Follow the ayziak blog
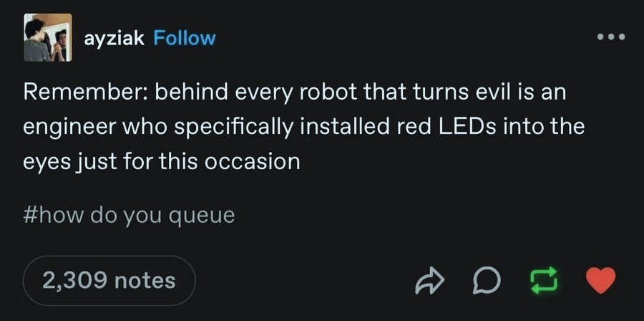This screenshot has height=321, width=644. 184,38
